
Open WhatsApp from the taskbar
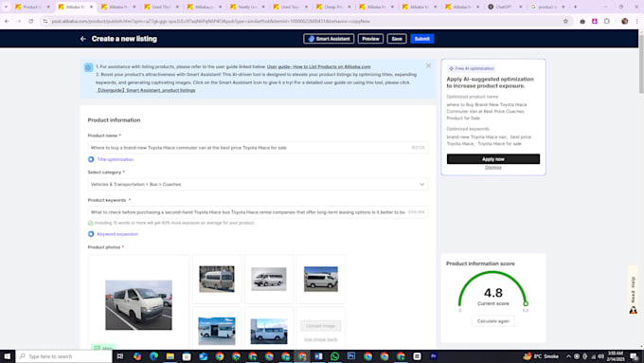point(334,356)
